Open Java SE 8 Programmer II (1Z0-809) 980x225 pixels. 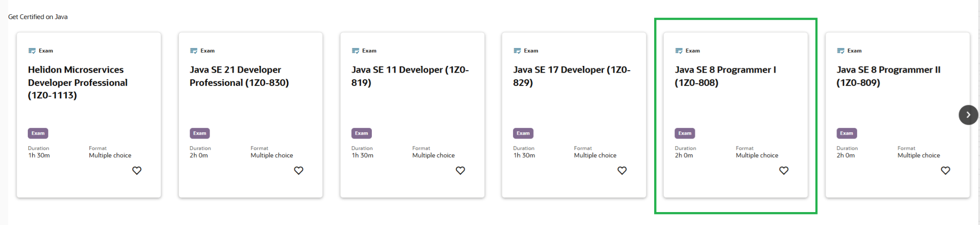[x=889, y=76]
